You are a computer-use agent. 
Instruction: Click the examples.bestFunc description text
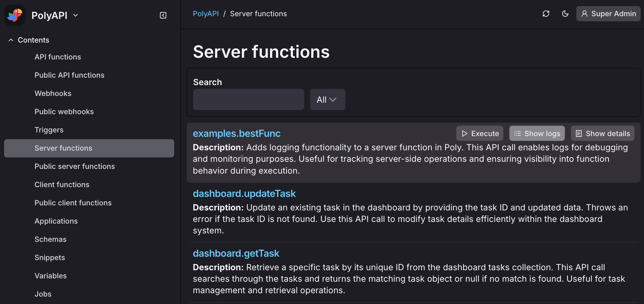coord(410,159)
